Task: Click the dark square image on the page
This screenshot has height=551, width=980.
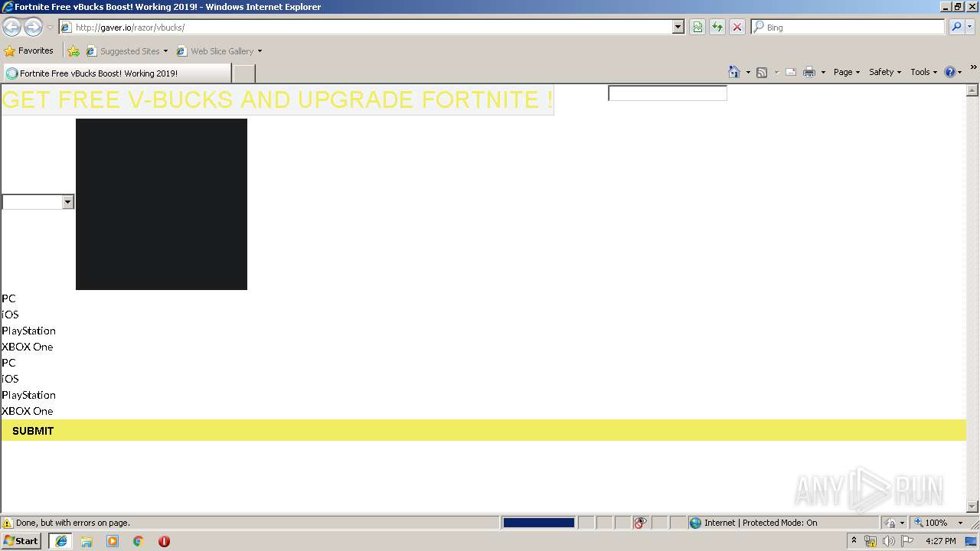Action: click(162, 204)
